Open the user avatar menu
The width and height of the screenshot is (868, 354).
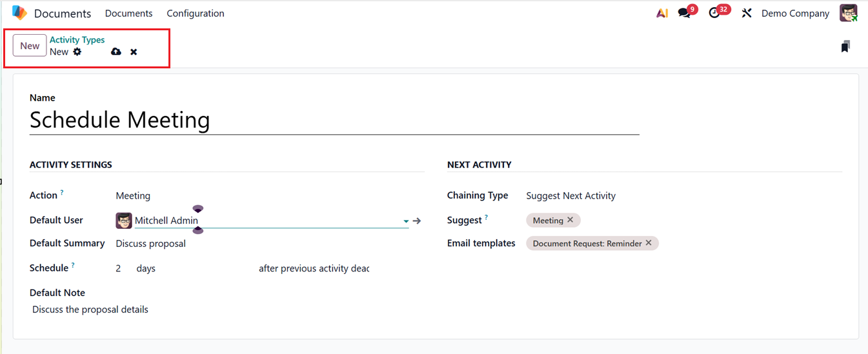(x=848, y=13)
